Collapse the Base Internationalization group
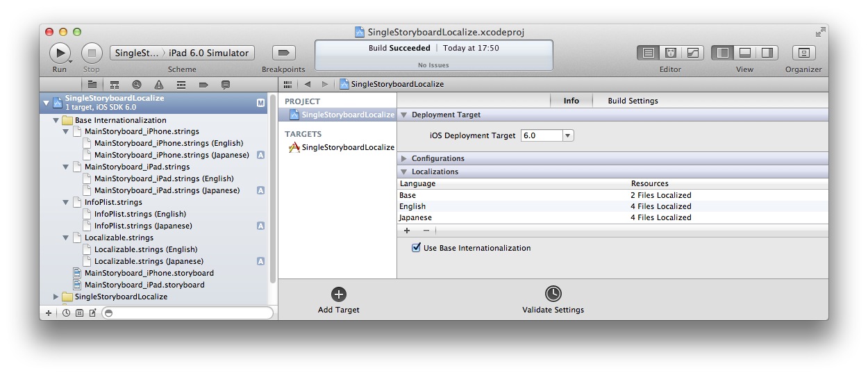The width and height of the screenshot is (868, 375). [56, 120]
